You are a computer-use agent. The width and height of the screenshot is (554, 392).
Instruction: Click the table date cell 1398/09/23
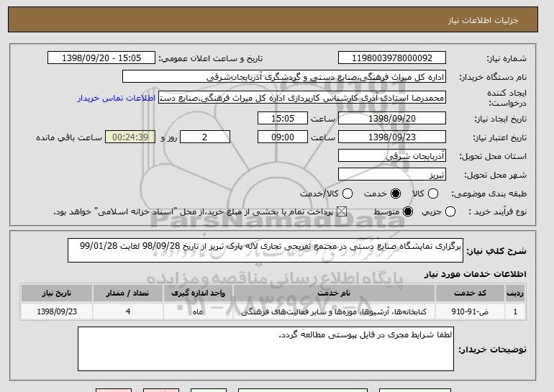pyautogui.click(x=57, y=311)
